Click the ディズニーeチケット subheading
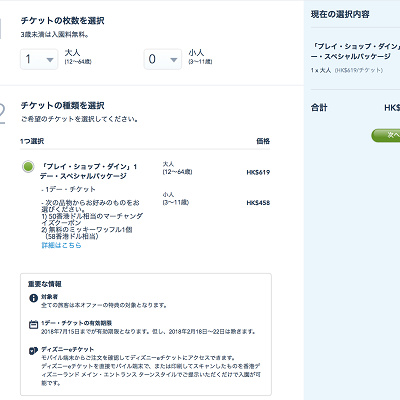Screen dimensions: 400x400 pos(67,349)
